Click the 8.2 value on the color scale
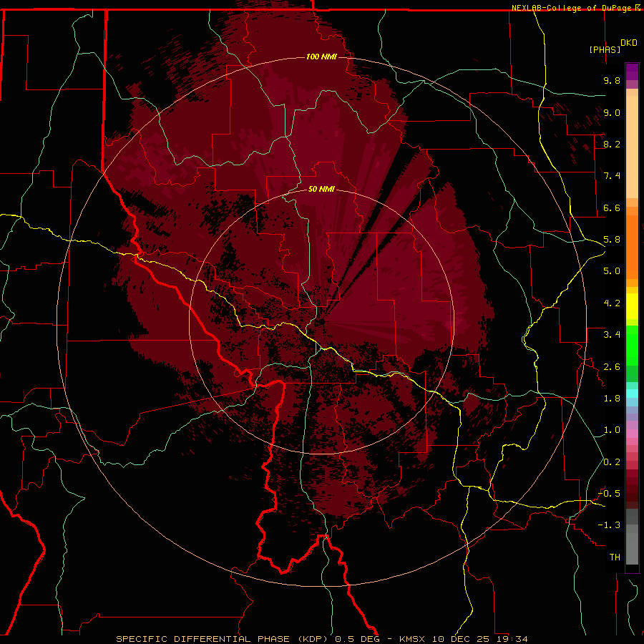The width and height of the screenshot is (644, 644). 612,144
